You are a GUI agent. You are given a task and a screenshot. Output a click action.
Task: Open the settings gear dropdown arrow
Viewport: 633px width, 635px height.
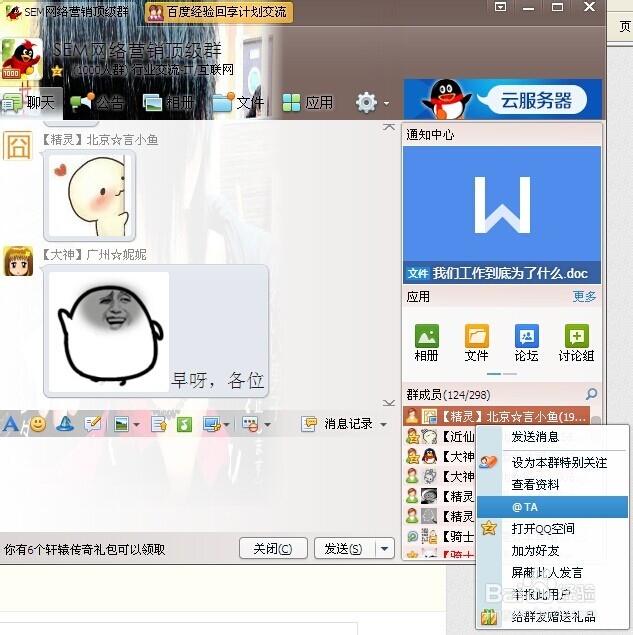tap(386, 103)
